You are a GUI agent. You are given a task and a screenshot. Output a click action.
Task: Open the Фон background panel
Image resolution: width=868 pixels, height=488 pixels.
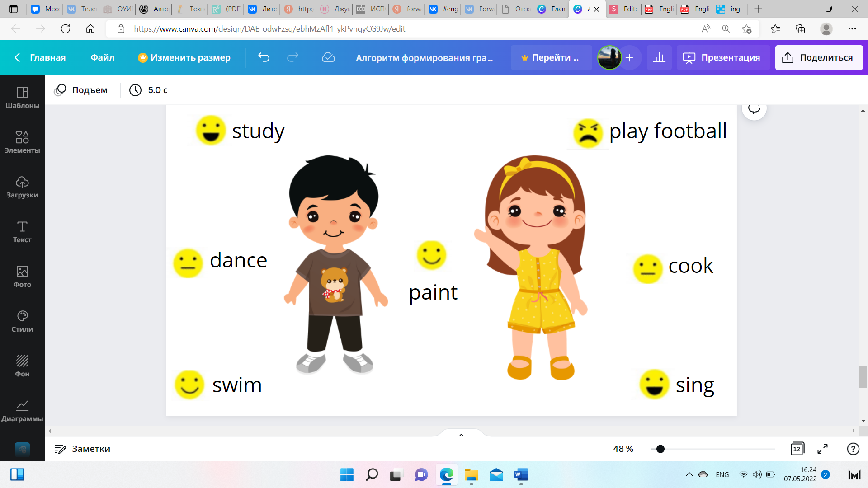[x=22, y=366]
